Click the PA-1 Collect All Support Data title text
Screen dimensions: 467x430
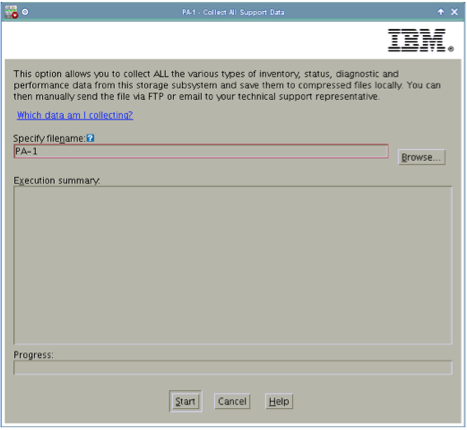[x=233, y=12]
